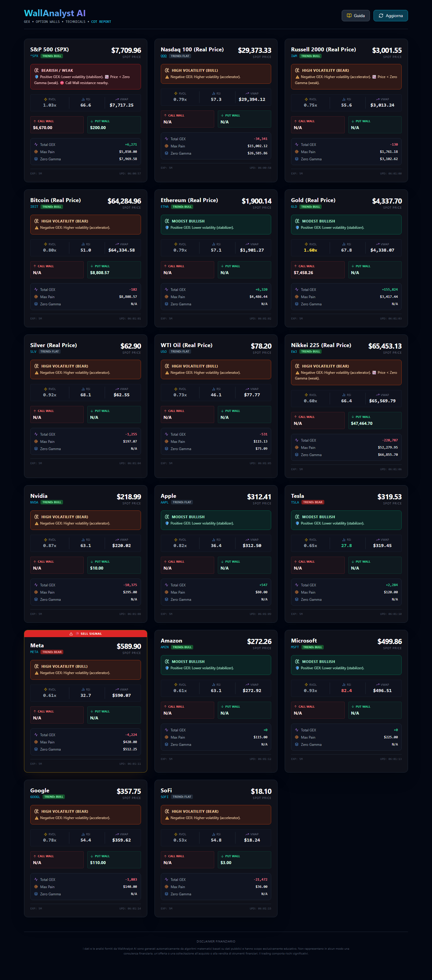Screen dimensions: 432x980
Task: Click the 82.4 RSI value in Microsoft card
Action: point(346,691)
